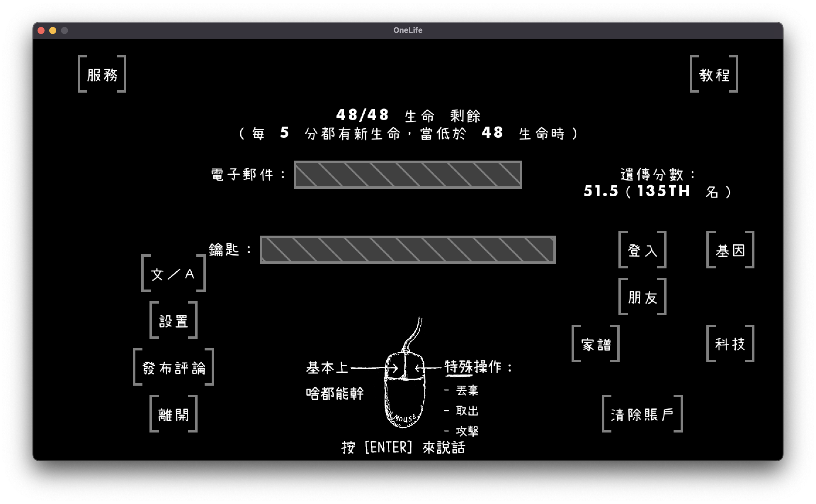
Task: Click the 遺傳分數 genetic score label
Action: click(657, 174)
